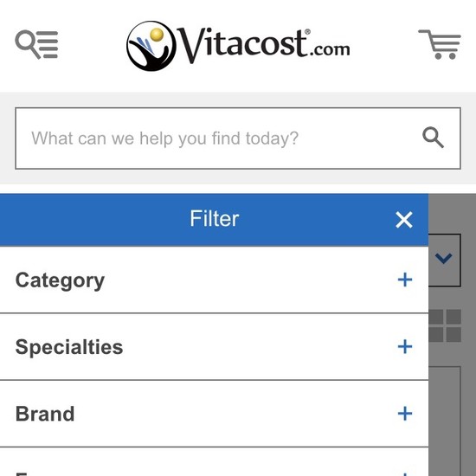Click the Vitacost circular emblem logo
The width and height of the screenshot is (476, 476).
[151, 46]
